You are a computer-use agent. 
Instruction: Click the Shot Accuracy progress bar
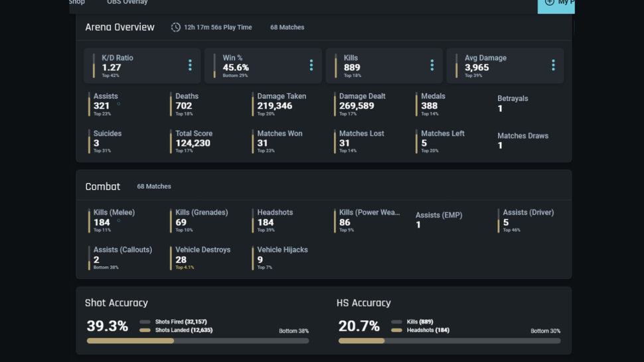[198, 341]
